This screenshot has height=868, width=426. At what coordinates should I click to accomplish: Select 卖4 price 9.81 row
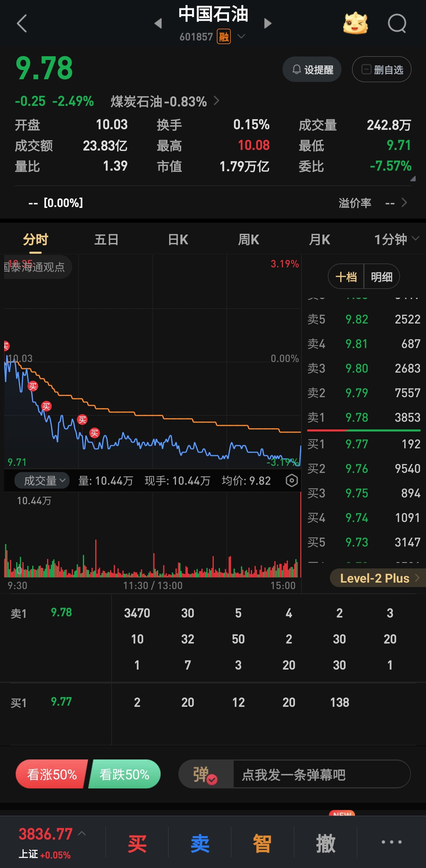[364, 344]
